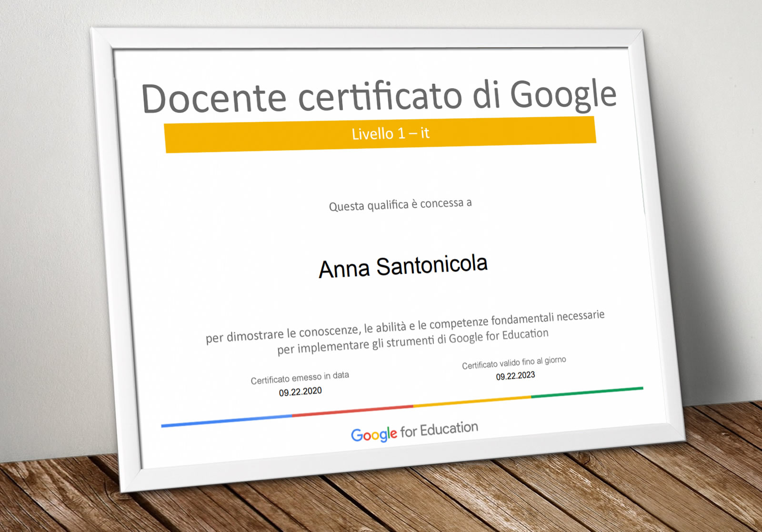Click the label 'Certificato valido fino al giorno'
The width and height of the screenshot is (762, 532).
[514, 362]
